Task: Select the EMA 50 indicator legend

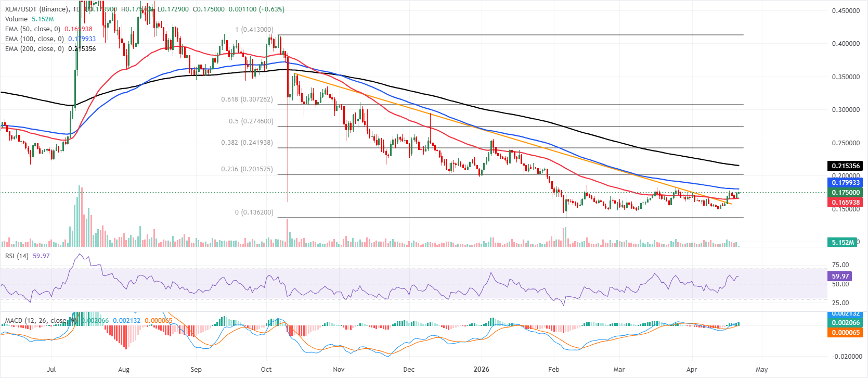Action: 32,29
